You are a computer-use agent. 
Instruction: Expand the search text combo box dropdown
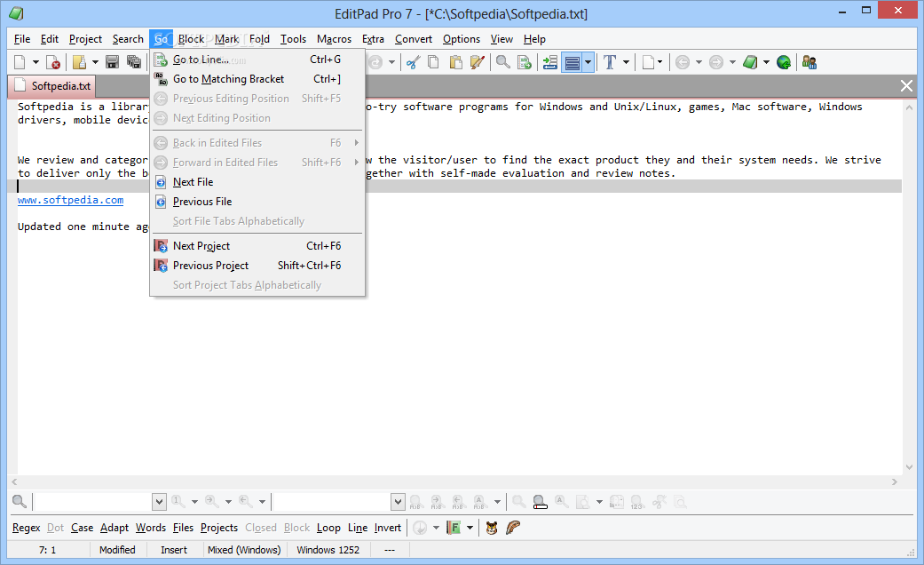[x=159, y=502]
